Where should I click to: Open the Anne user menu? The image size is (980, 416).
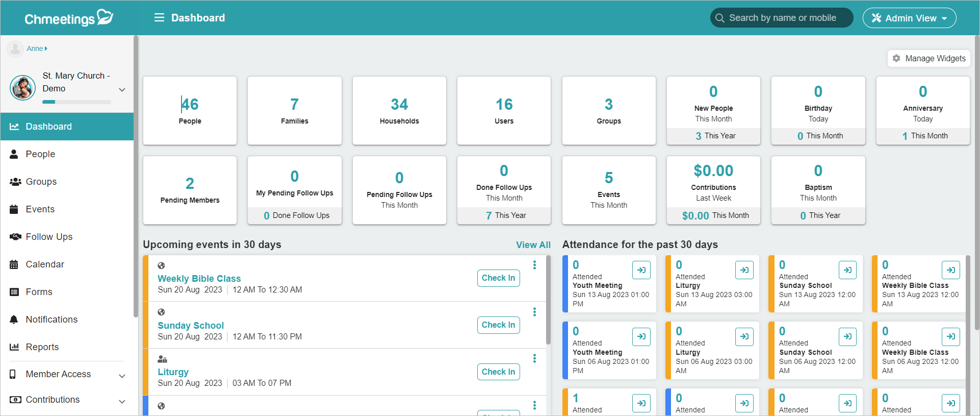(37, 48)
